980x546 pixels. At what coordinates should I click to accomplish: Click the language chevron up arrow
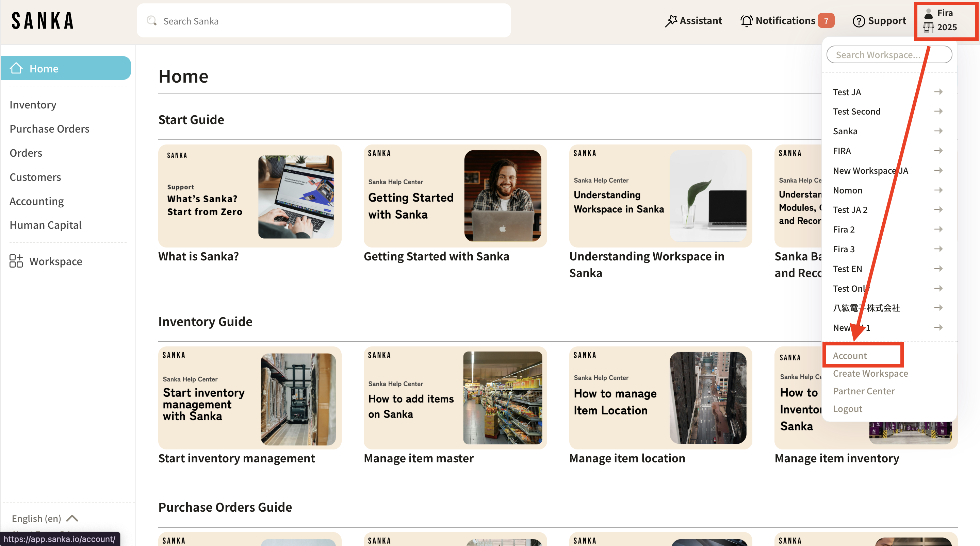coord(72,518)
